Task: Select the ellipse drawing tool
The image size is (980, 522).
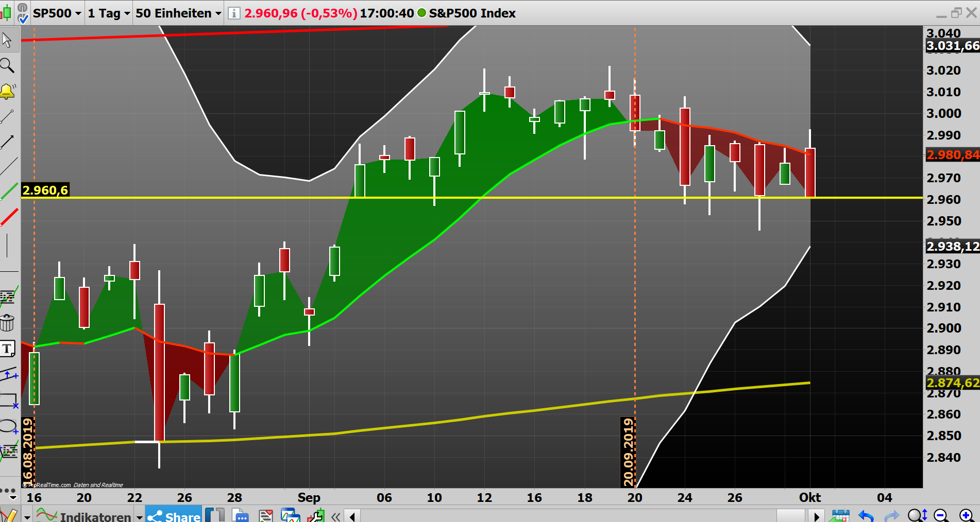Action: [9, 426]
